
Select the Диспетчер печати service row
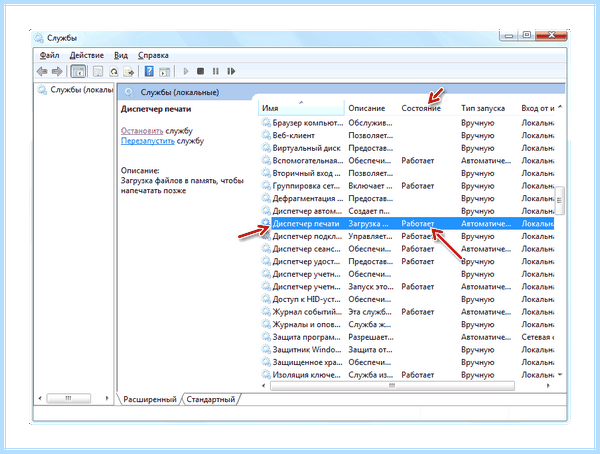click(408, 224)
